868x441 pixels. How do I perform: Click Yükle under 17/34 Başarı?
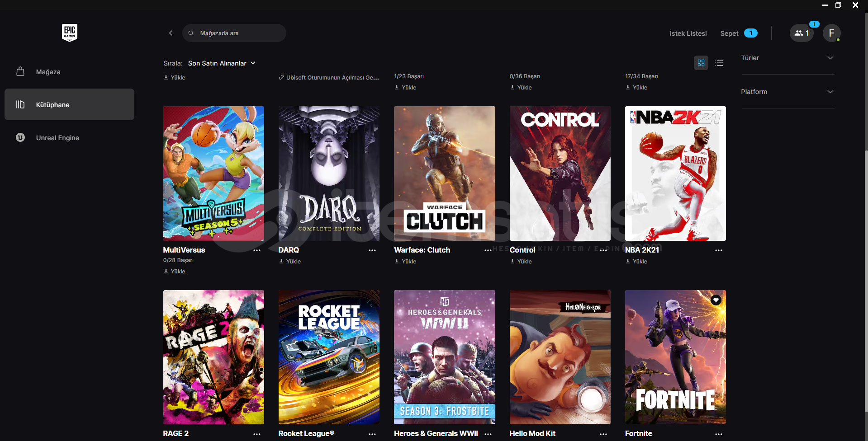click(636, 88)
